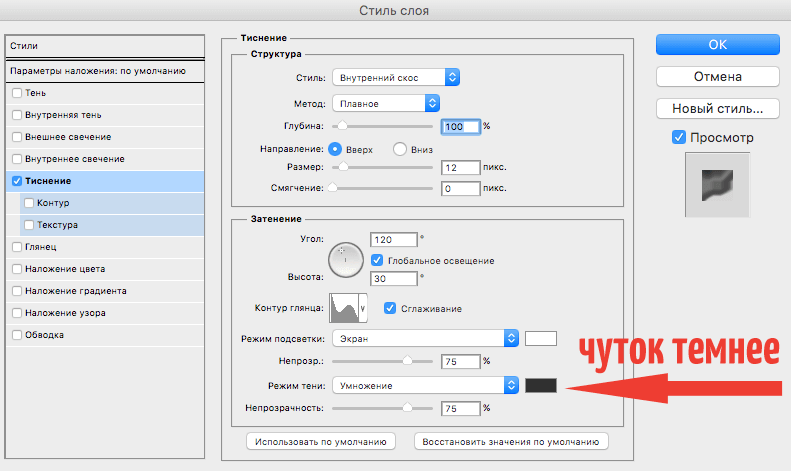Open the Режим тени dropdown (Умножение)

[x=424, y=385]
